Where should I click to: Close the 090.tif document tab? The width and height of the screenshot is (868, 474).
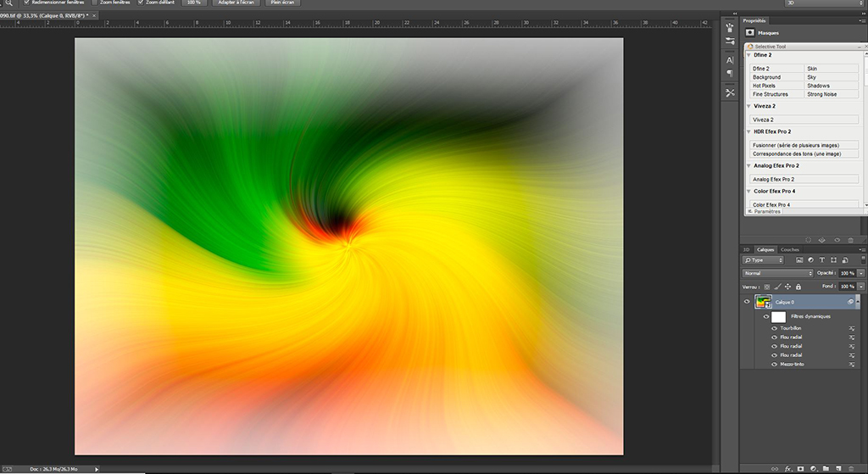(94, 15)
